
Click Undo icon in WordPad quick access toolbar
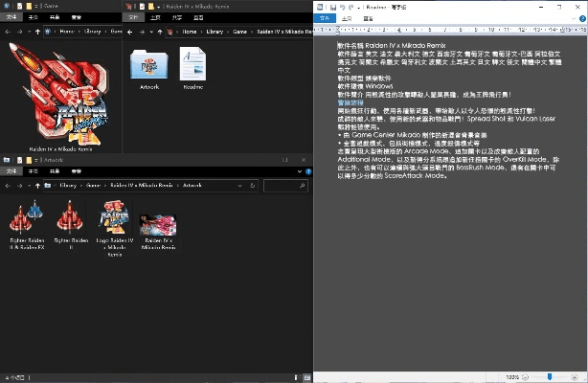342,7
